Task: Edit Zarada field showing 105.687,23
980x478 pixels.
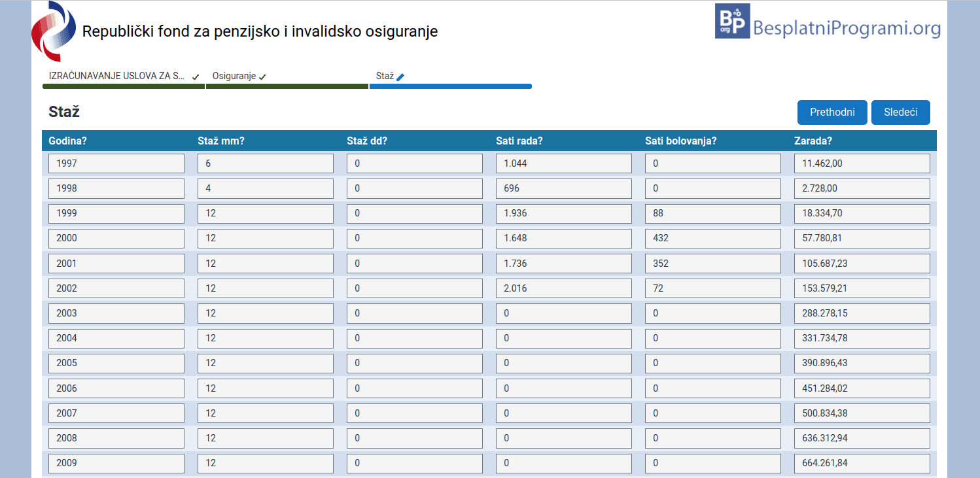Action: click(x=862, y=264)
